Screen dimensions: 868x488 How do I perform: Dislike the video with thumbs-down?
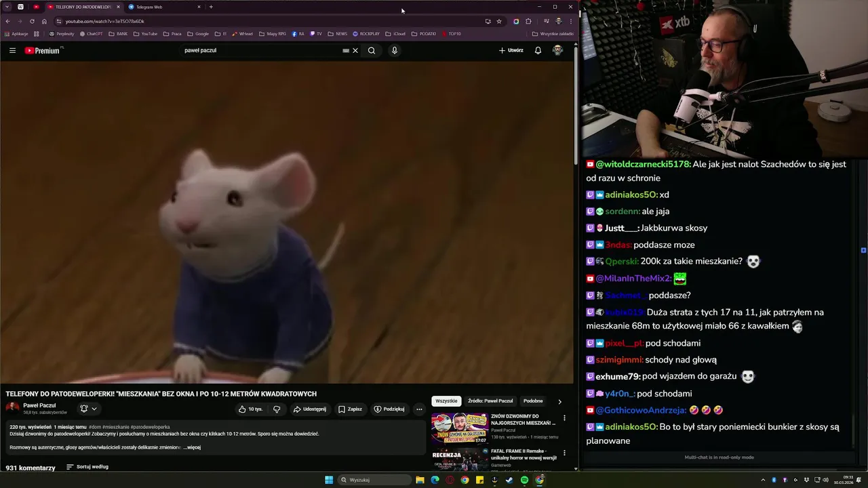[277, 409]
